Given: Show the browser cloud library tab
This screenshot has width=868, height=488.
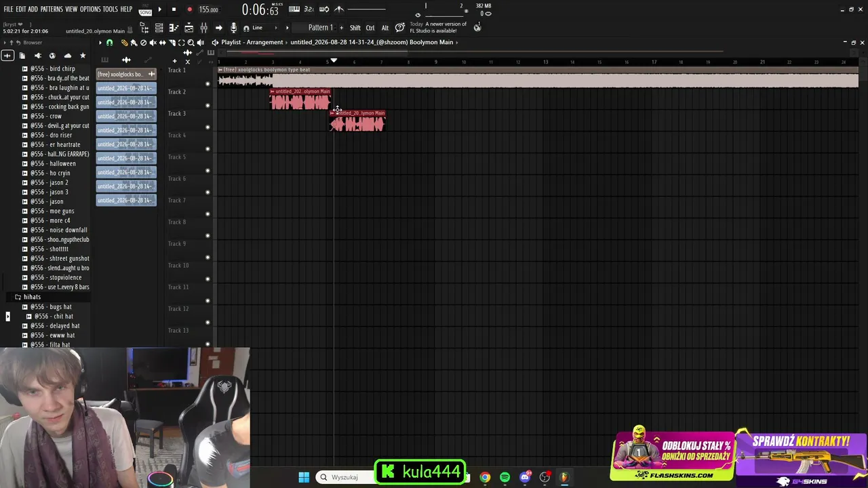Looking at the screenshot, I should [67, 56].
